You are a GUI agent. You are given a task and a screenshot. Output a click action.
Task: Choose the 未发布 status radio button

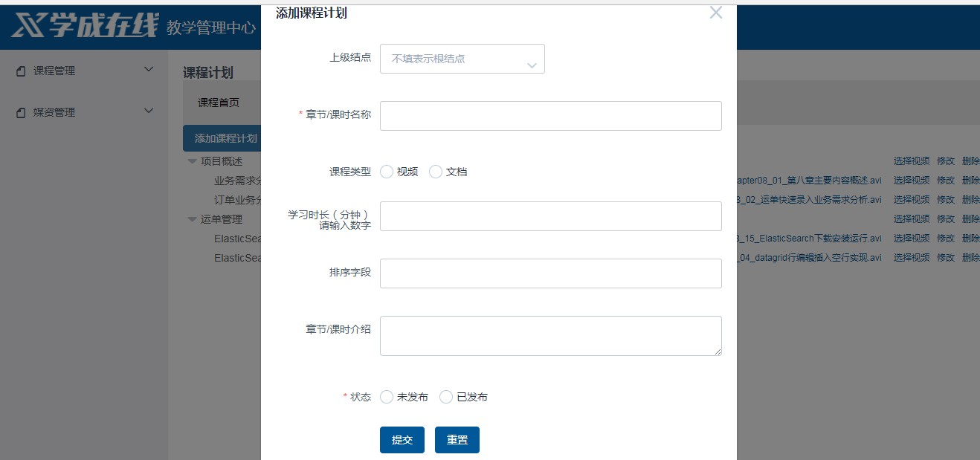pos(387,397)
